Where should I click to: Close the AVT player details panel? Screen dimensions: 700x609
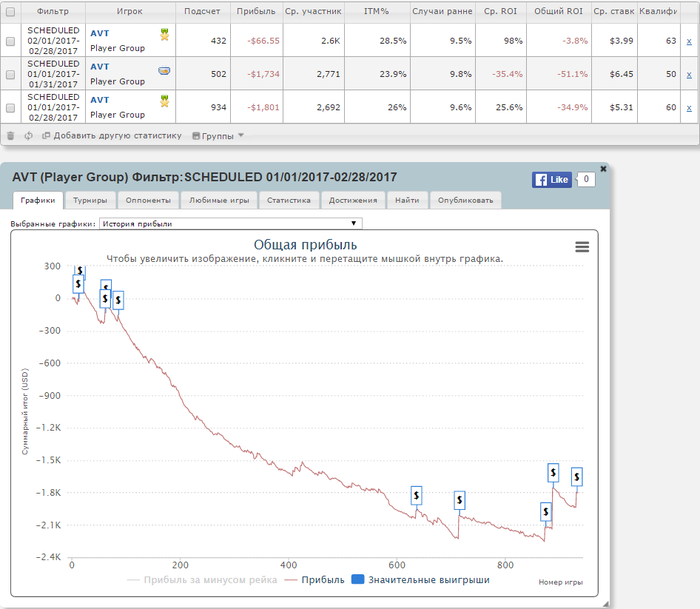pos(603,169)
